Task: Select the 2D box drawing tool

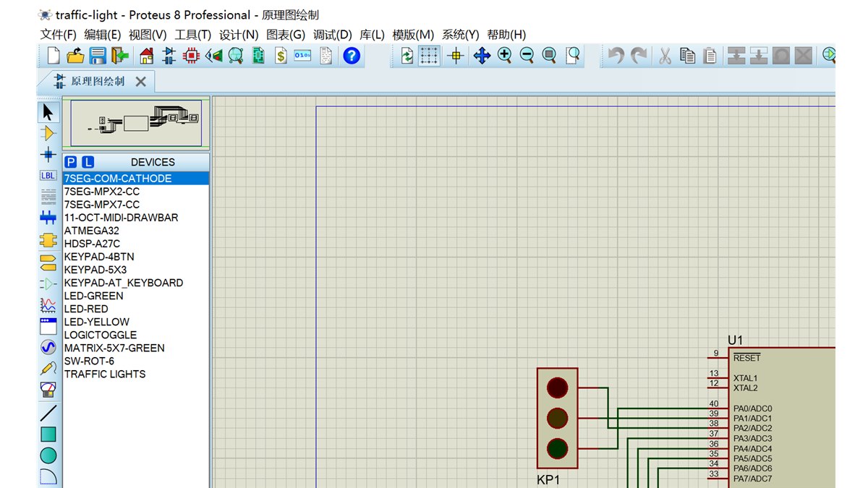Action: [x=48, y=435]
